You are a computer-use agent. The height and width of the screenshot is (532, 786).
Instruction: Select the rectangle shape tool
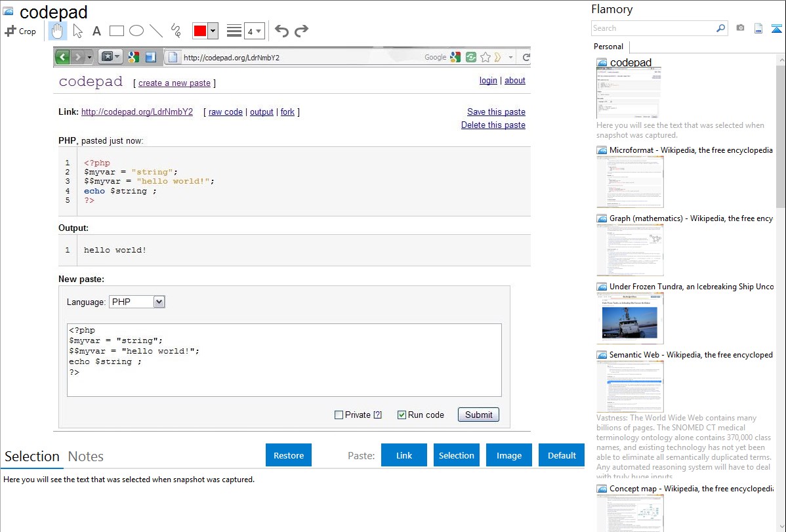tap(116, 31)
